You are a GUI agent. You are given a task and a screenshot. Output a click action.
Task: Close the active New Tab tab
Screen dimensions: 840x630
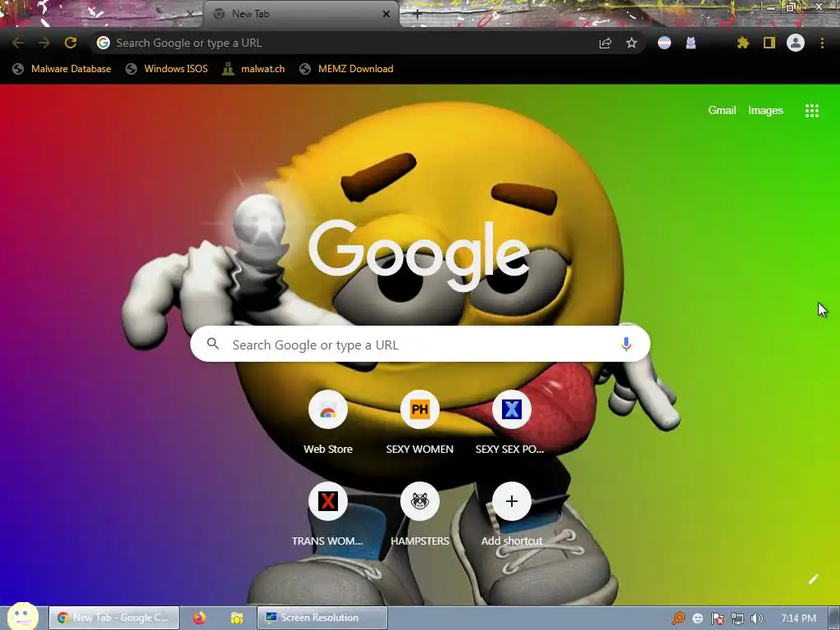click(x=386, y=14)
